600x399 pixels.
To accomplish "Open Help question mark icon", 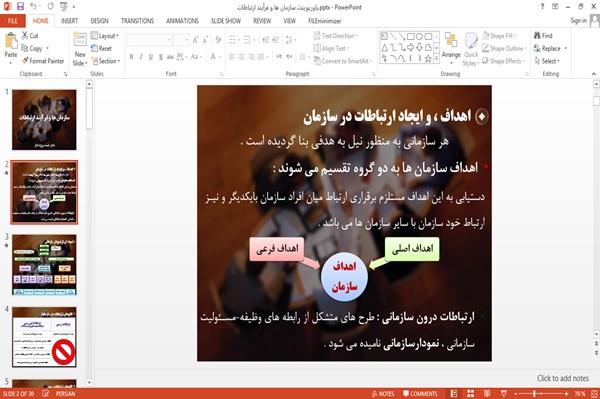I will coord(542,7).
